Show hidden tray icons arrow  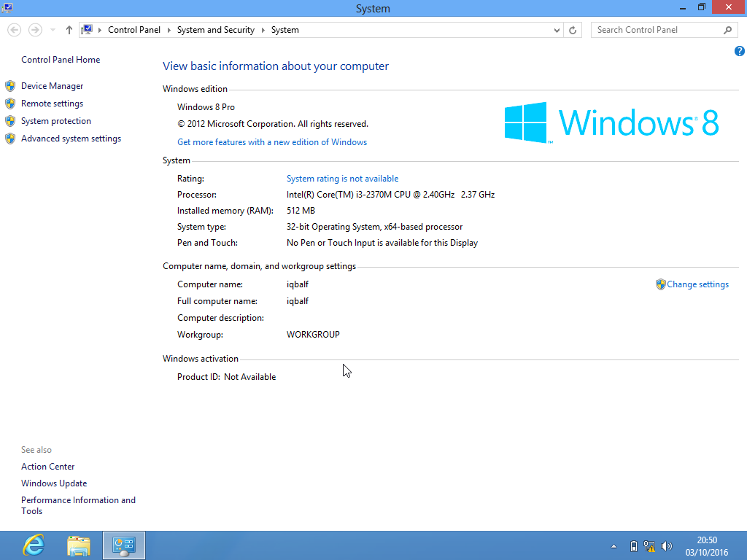(x=614, y=546)
